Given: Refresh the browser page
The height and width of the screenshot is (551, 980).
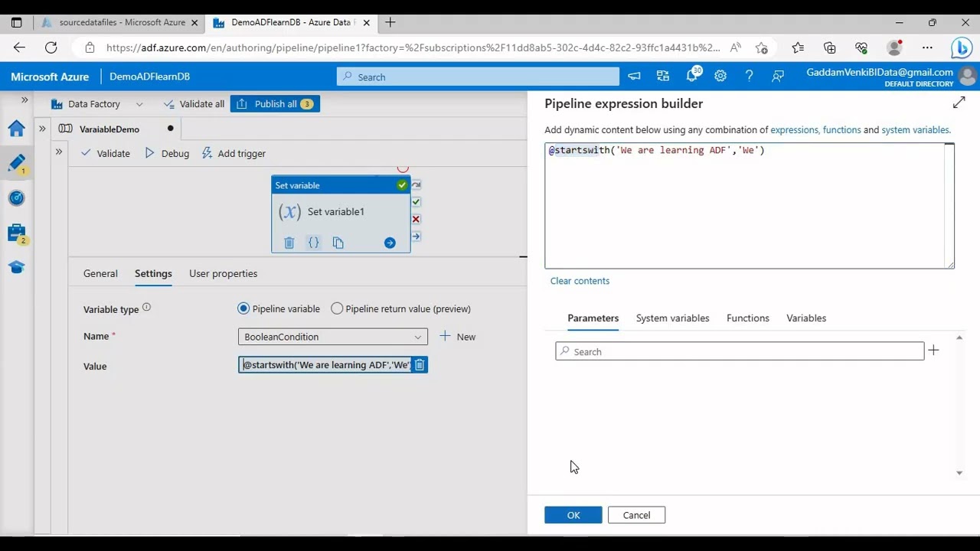Looking at the screenshot, I should (51, 47).
